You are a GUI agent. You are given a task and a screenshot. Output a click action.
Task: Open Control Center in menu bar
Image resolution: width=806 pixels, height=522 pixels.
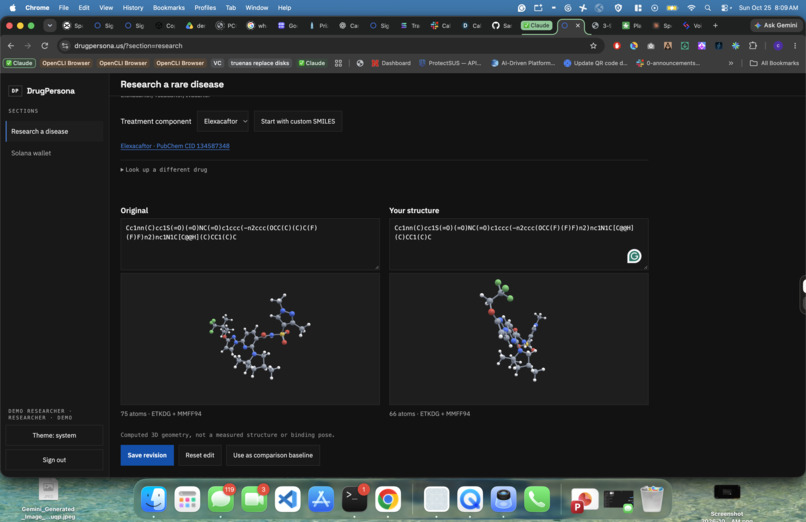(725, 8)
